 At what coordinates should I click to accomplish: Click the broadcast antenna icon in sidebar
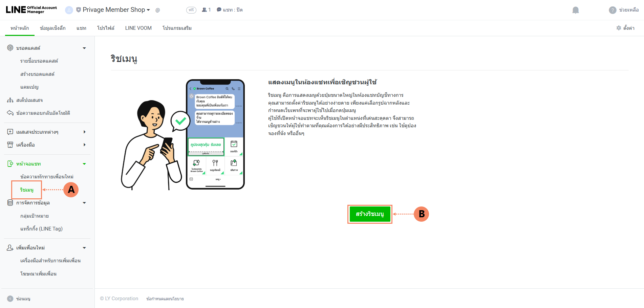(x=10, y=48)
